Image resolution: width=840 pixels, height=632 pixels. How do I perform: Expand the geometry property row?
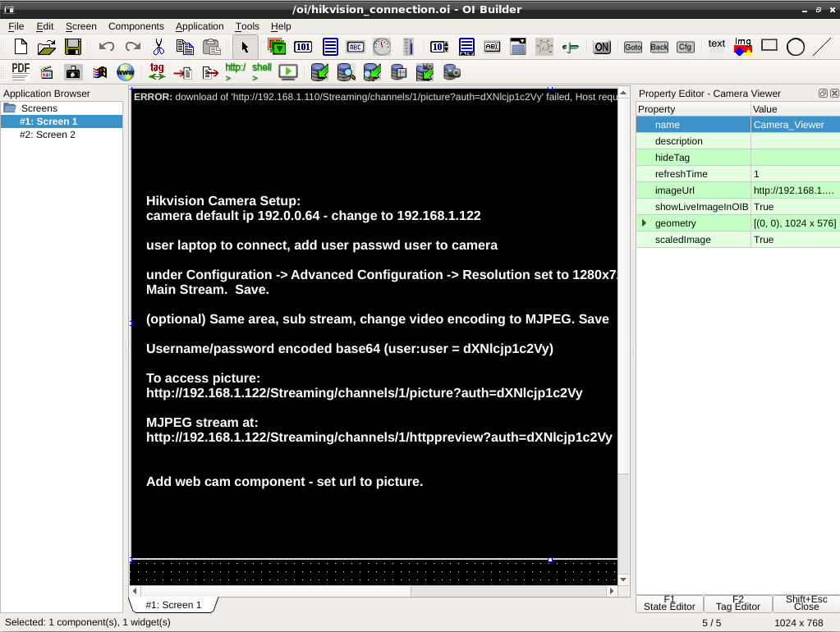[x=644, y=223]
